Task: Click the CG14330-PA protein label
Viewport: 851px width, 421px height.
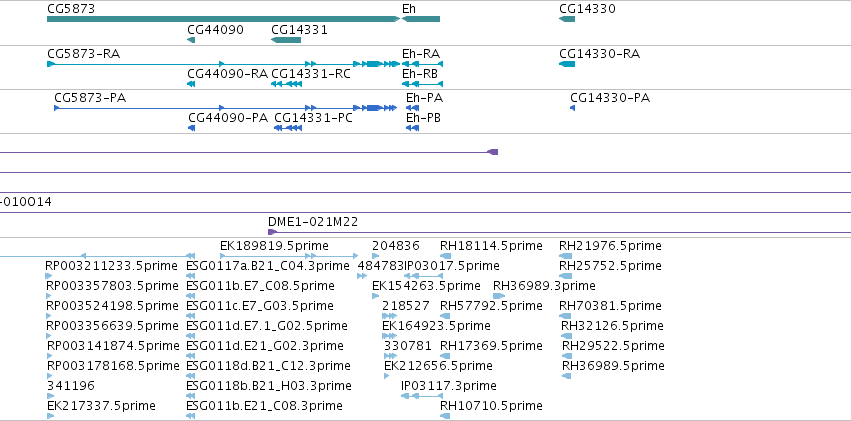Action: click(x=610, y=98)
